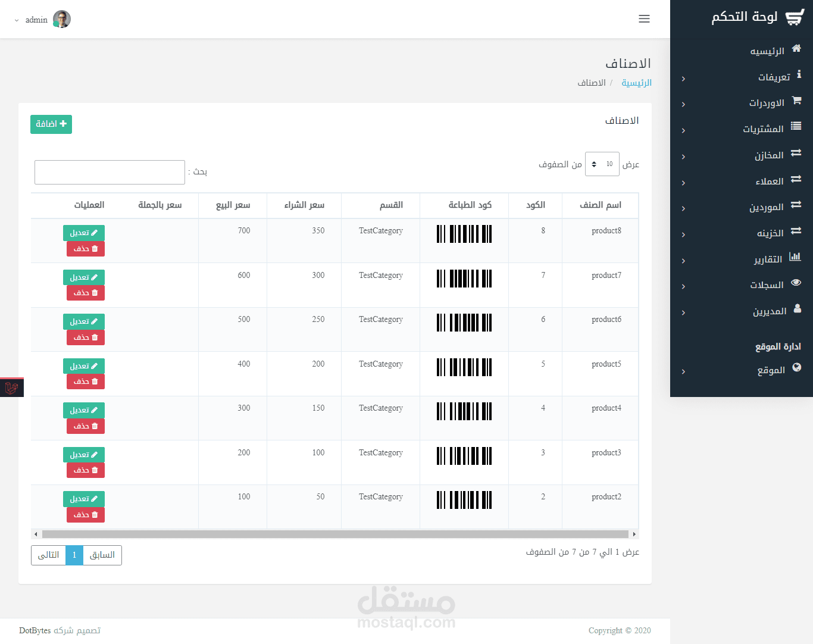Viewport: 813px width, 644px height.
Task: Click the exchange icon beside الموردين
Action: (796, 204)
